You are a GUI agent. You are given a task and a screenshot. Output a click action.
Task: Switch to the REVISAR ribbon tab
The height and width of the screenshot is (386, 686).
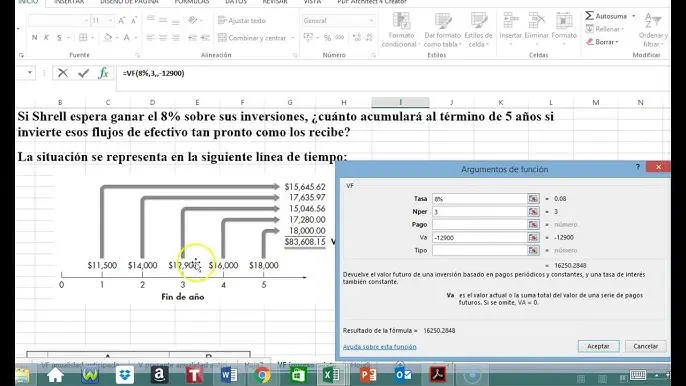(275, 2)
